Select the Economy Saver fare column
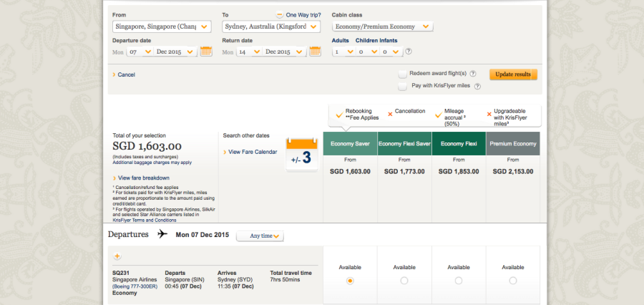This screenshot has width=644, height=305. pos(350,143)
